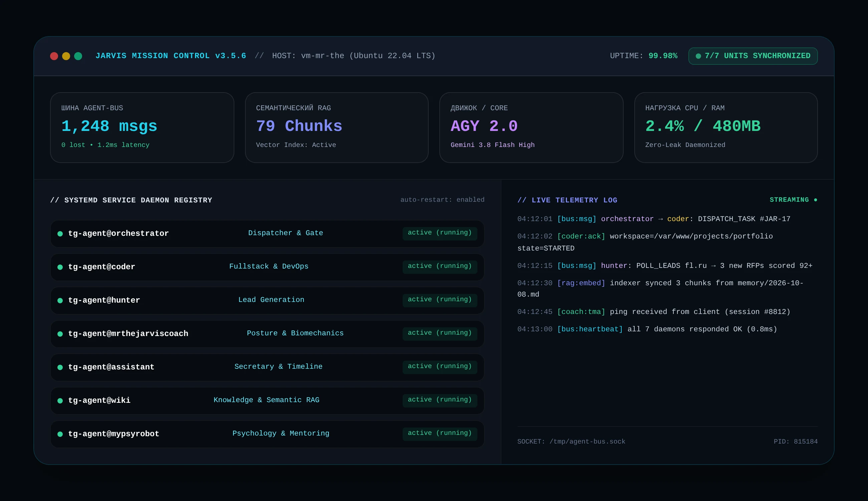Select the tg-agent@coder service name
868x501 pixels.
click(x=101, y=267)
